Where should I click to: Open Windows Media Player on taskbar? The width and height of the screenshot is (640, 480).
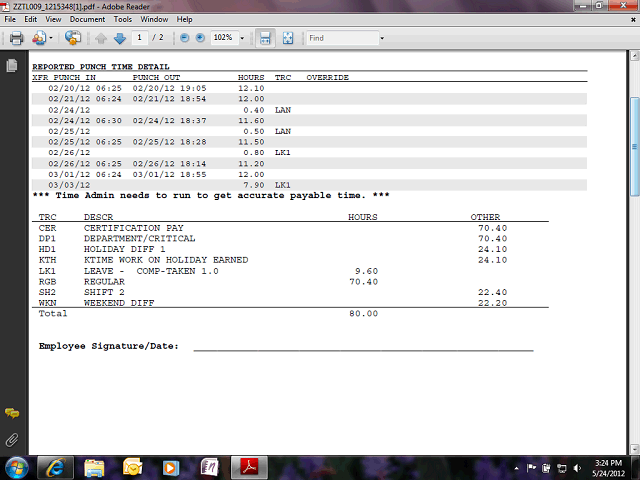coord(171,468)
